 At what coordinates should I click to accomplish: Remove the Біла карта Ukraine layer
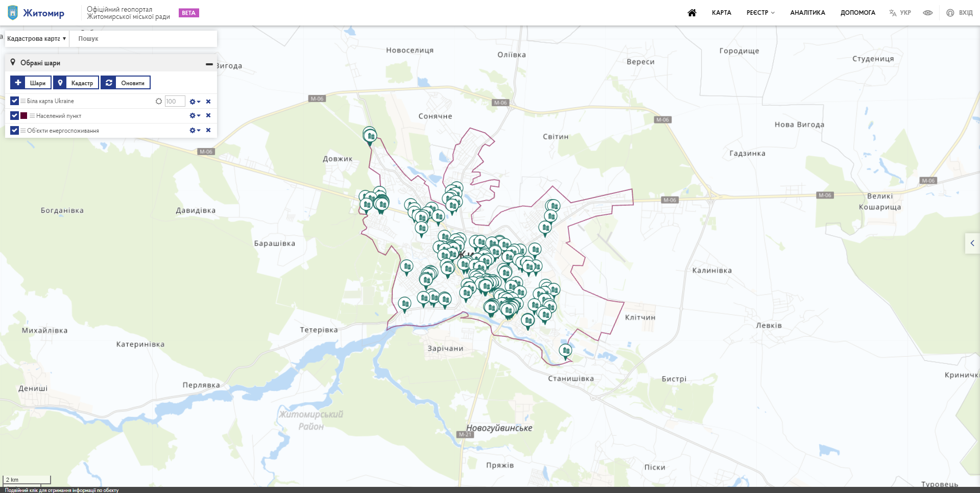208,102
